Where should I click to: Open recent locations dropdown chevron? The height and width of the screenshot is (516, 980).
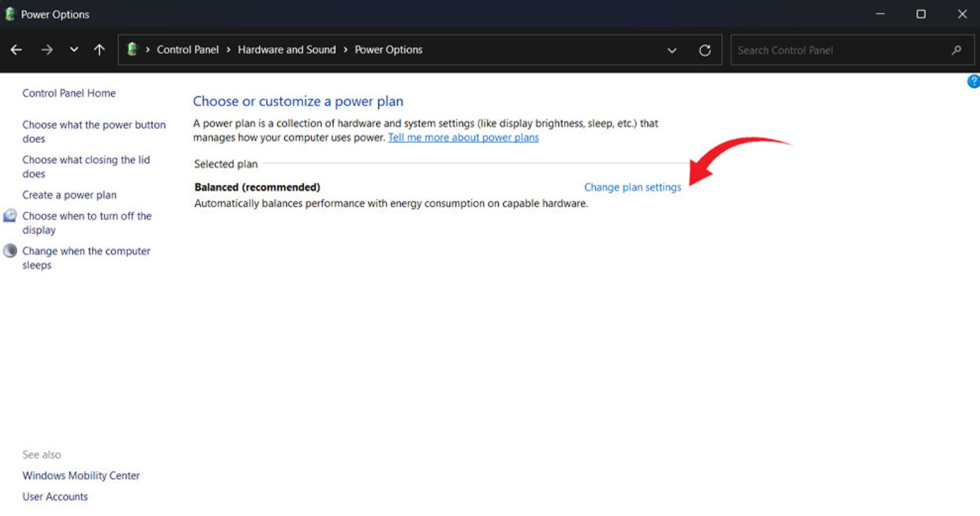[x=74, y=50]
